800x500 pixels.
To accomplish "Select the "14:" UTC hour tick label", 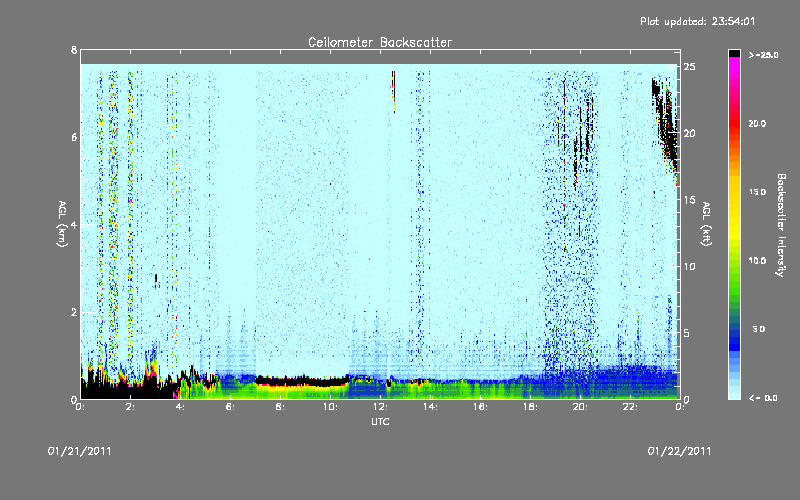I will 430,407.
